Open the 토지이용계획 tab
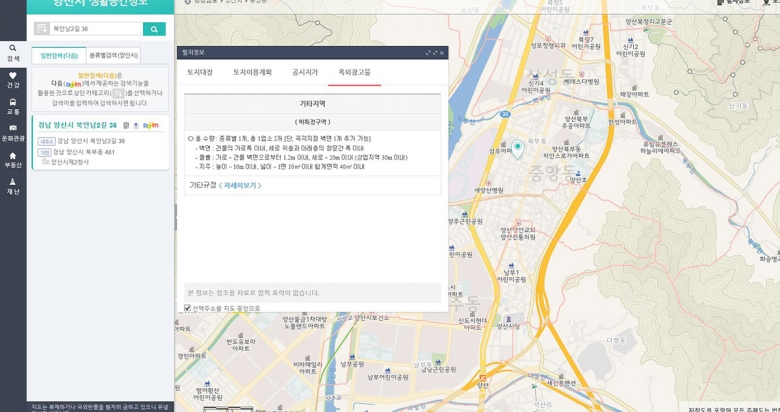This screenshot has width=780, height=412. [x=252, y=72]
